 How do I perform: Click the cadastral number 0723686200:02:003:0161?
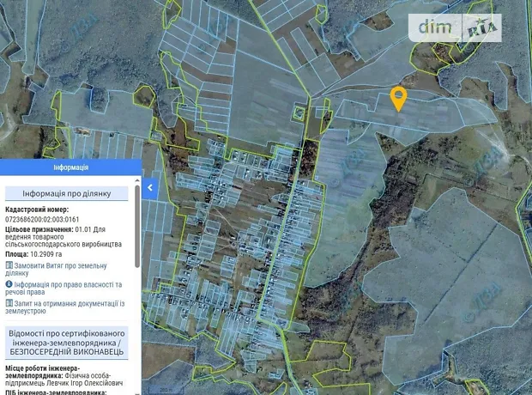[x=48, y=219]
